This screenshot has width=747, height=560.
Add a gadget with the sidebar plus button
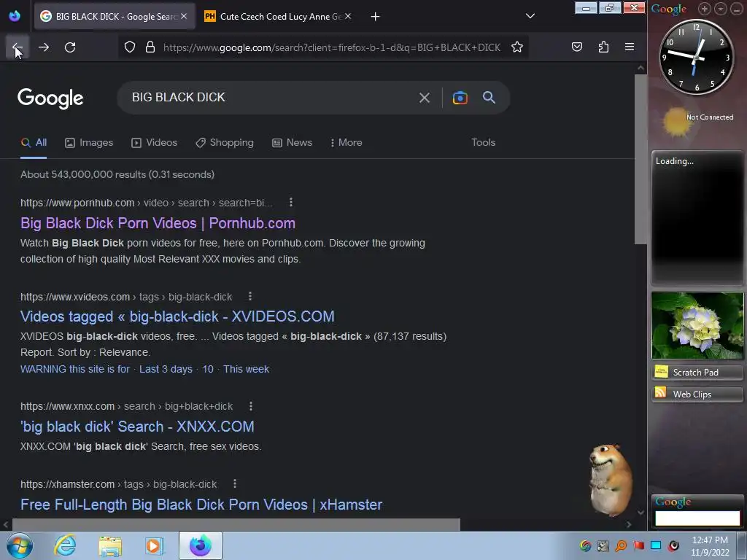[x=704, y=9]
